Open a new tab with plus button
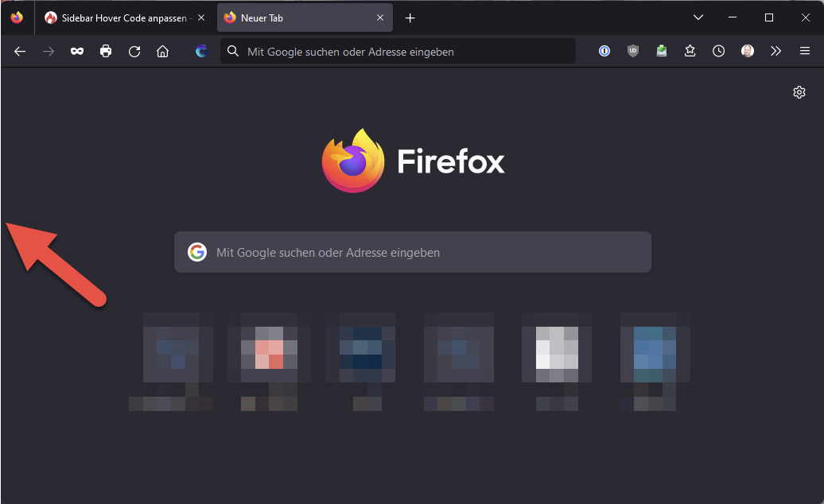The image size is (824, 504). [x=410, y=18]
